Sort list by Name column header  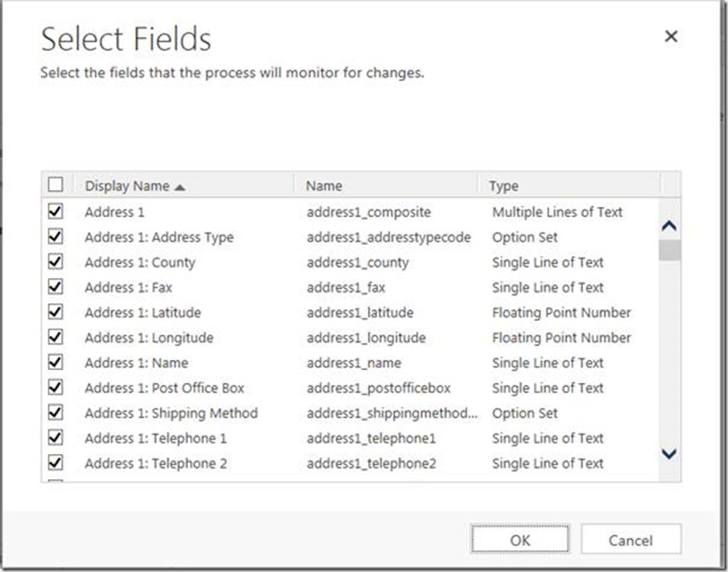(324, 186)
